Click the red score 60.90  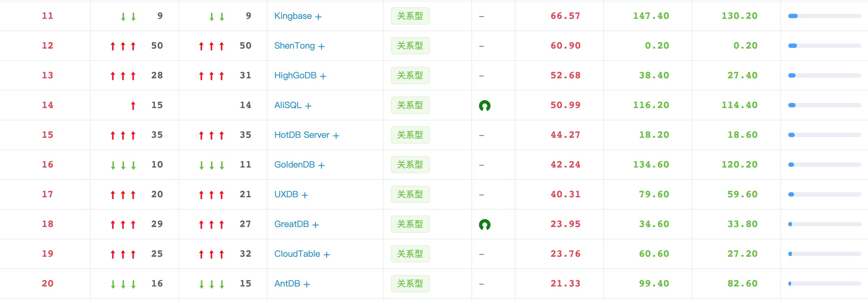click(565, 46)
